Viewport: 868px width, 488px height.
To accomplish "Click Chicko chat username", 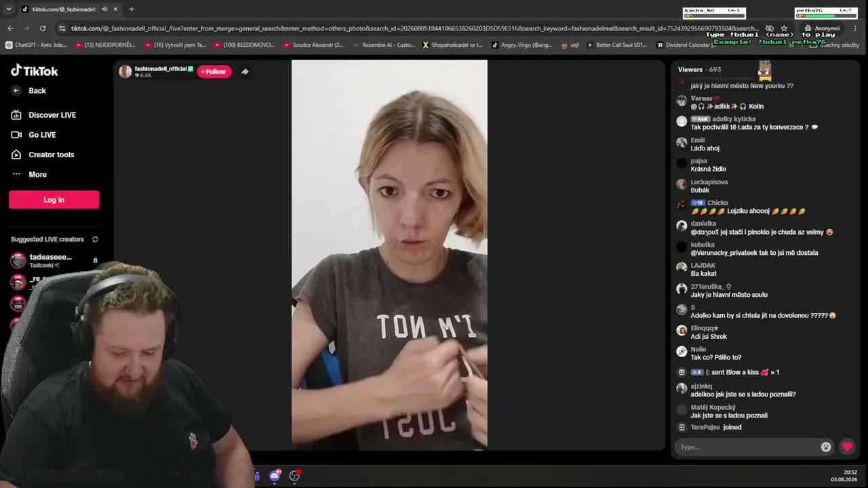I will [717, 203].
